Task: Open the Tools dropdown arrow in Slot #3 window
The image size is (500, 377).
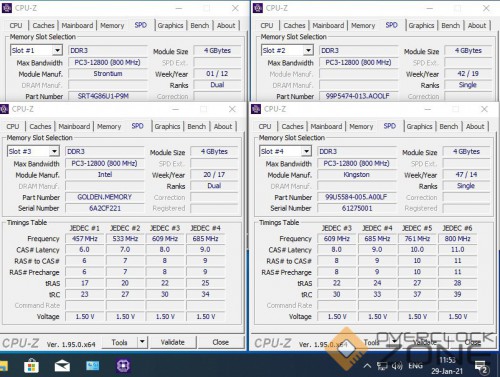Action: [x=142, y=342]
